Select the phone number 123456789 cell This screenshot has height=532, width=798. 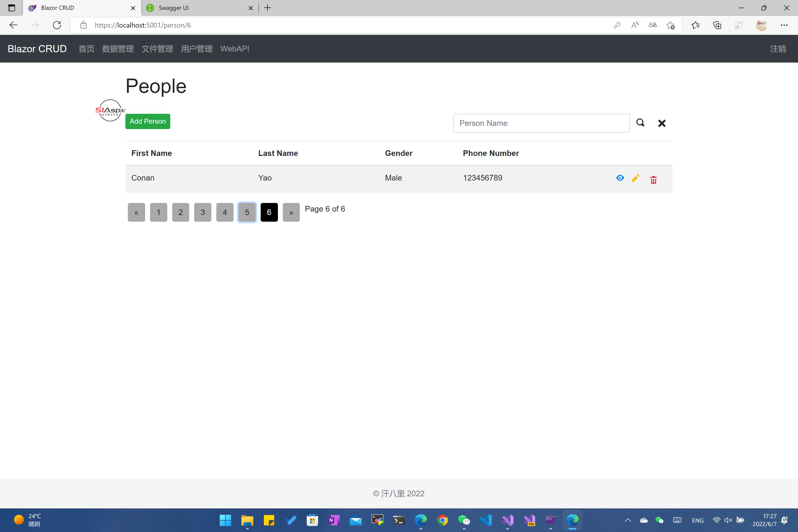(482, 178)
